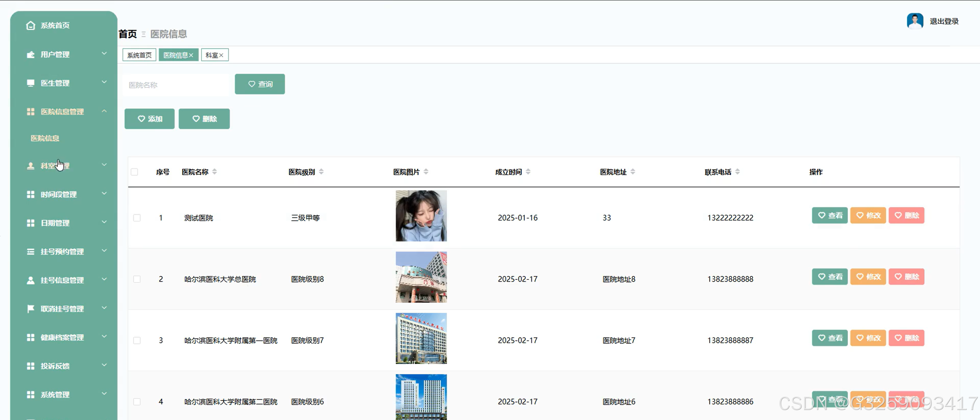Open the 哈尔滨医科大学附属第一医院 building thumbnail
980x420 pixels.
(x=421, y=338)
